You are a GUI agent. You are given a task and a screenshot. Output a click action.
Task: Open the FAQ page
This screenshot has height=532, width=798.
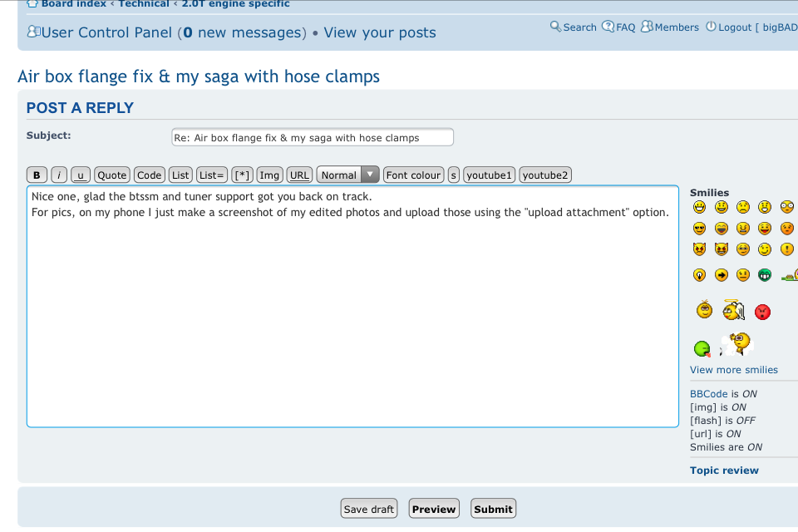pyautogui.click(x=619, y=27)
